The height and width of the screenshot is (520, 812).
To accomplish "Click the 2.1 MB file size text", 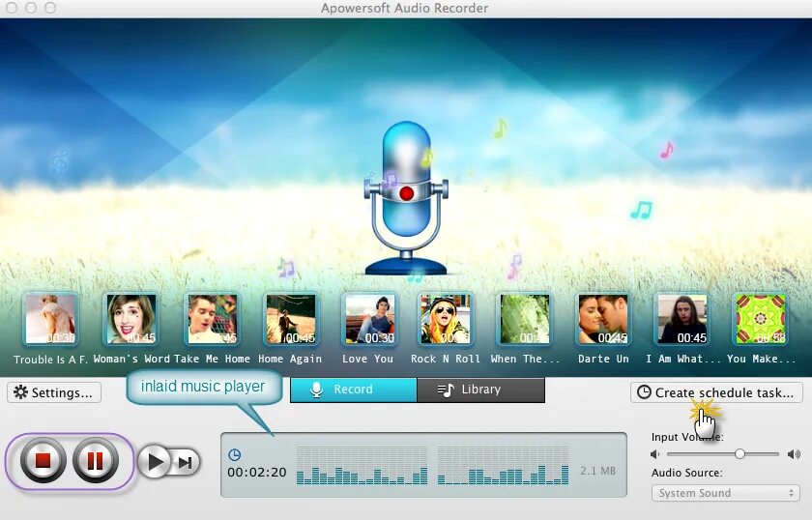I will pos(597,471).
